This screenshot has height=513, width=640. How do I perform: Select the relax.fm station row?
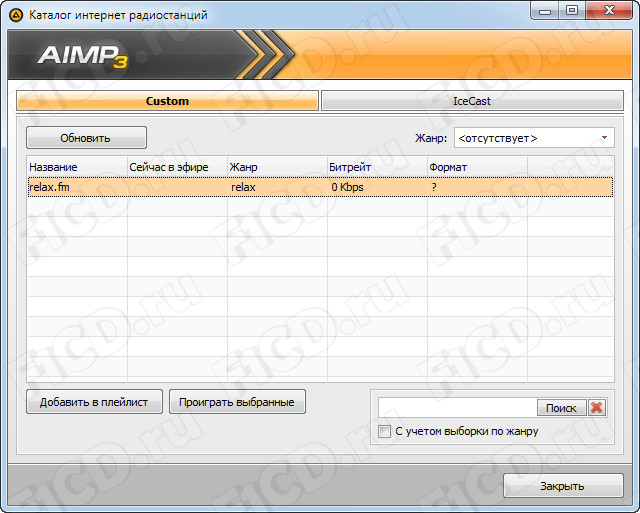[x=320, y=187]
